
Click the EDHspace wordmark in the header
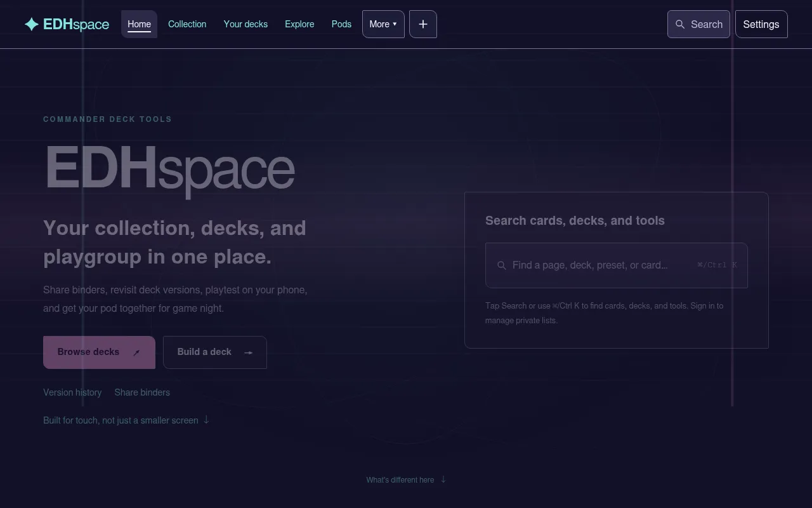pyautogui.click(x=76, y=24)
